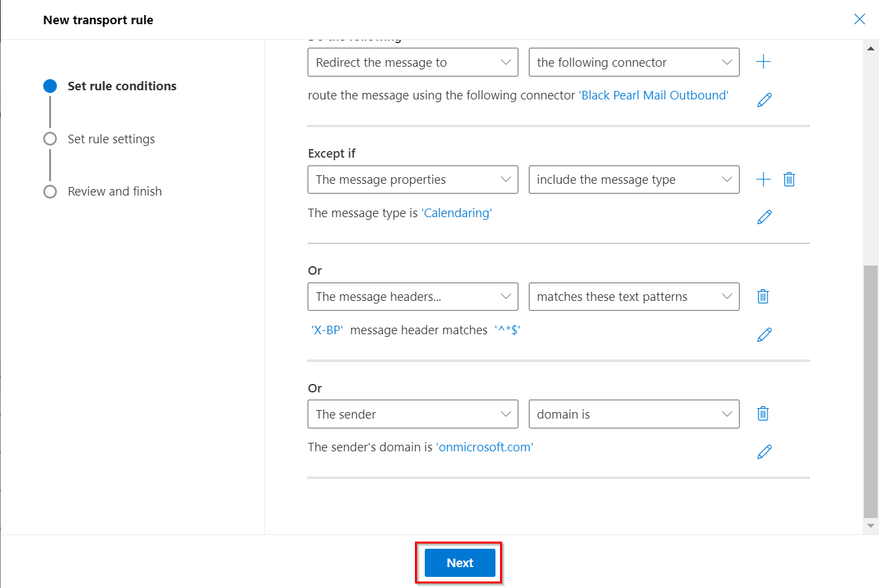Click the Next button
Viewport: 879px width, 588px height.
click(x=459, y=562)
